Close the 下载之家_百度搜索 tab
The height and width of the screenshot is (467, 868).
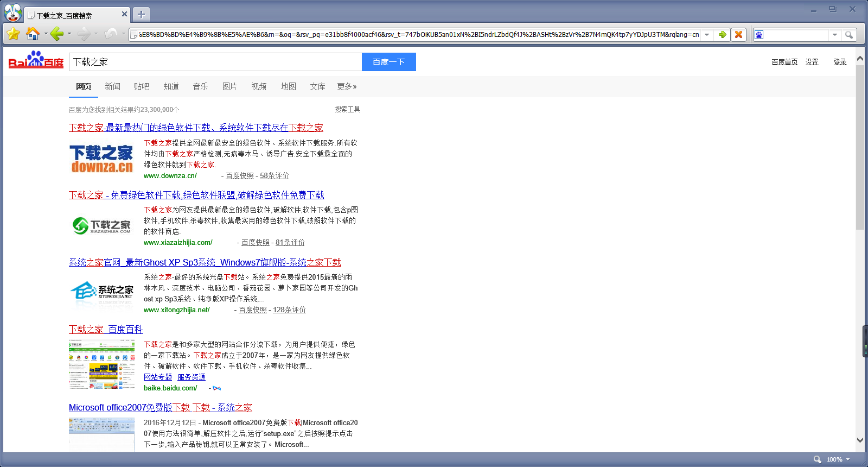pos(124,14)
